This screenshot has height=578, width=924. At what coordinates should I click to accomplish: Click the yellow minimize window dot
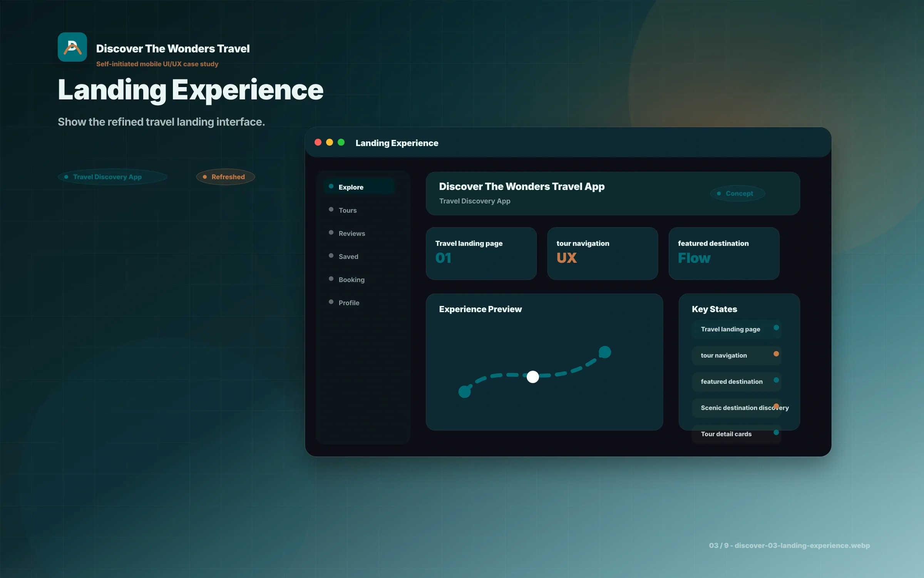330,142
